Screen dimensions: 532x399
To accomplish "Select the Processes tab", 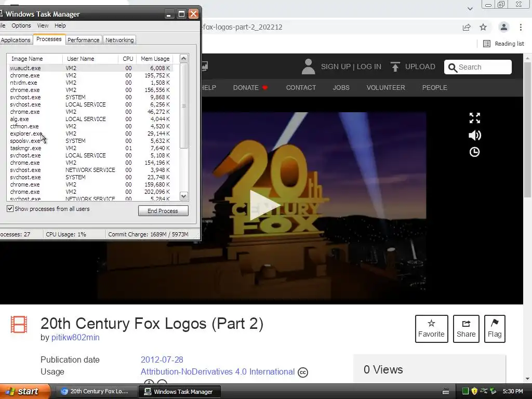I will [x=49, y=39].
